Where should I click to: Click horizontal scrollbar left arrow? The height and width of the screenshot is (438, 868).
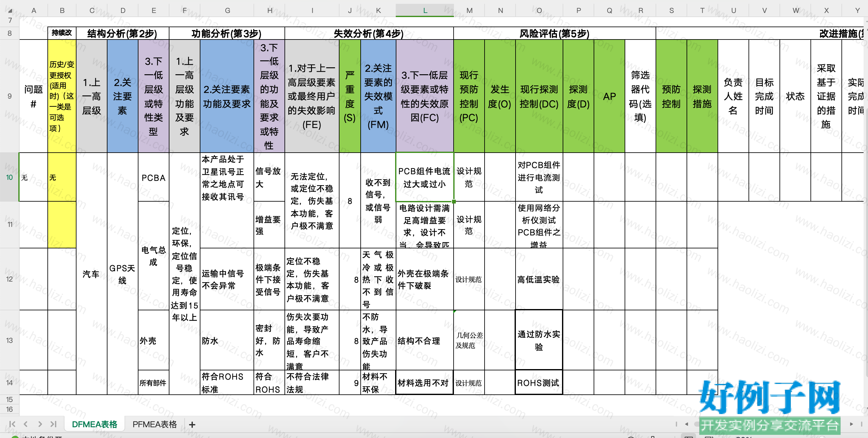(687, 424)
